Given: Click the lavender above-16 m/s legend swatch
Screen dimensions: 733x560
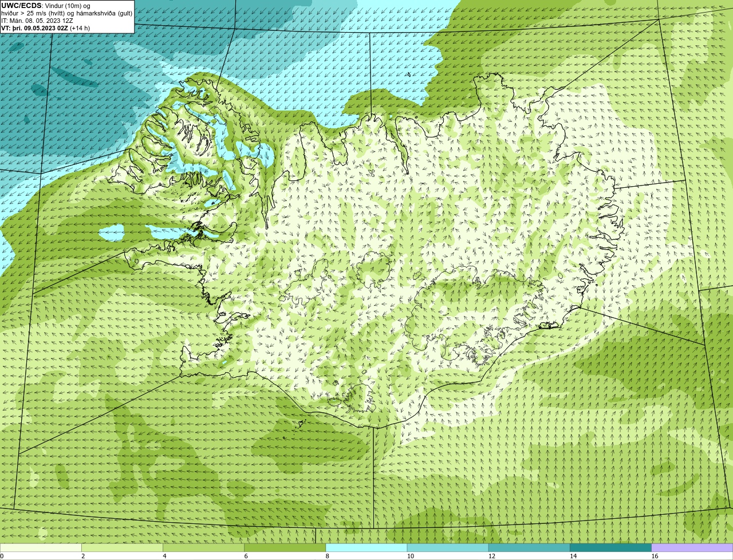Looking at the screenshot, I should coord(692,547).
